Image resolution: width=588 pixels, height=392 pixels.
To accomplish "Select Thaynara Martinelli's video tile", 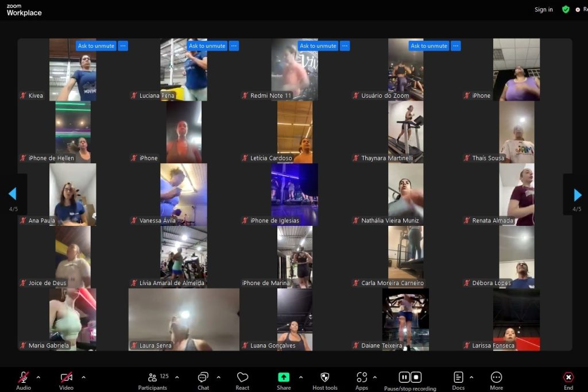I will [x=405, y=132].
